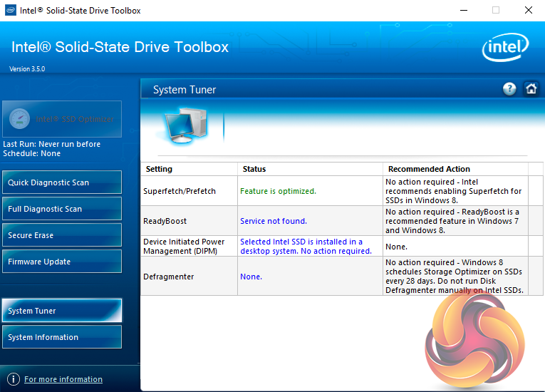Start Quick Diagnostic Scan
The height and width of the screenshot is (392, 545).
(62, 182)
